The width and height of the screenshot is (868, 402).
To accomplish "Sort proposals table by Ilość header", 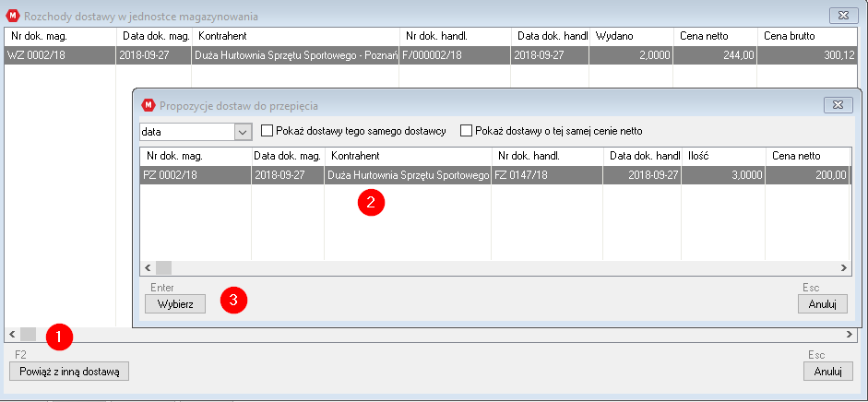I will (723, 156).
